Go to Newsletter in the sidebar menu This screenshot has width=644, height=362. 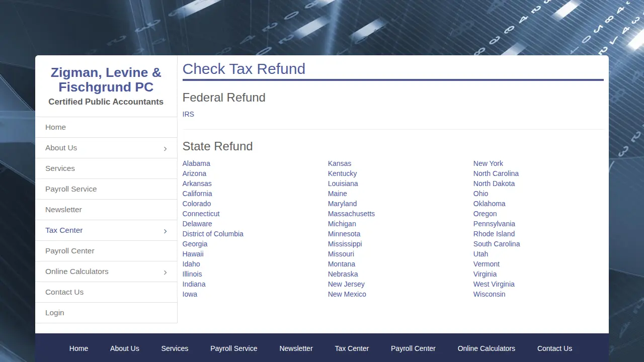coord(106,210)
